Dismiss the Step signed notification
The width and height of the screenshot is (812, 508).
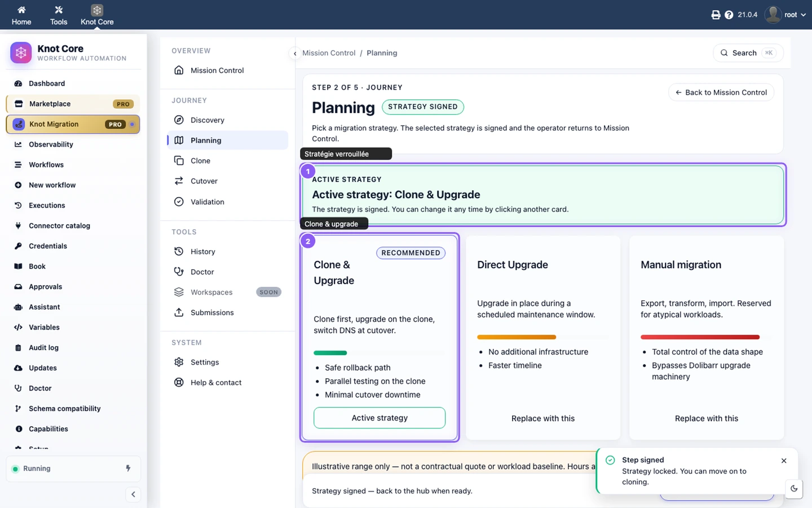click(x=784, y=461)
